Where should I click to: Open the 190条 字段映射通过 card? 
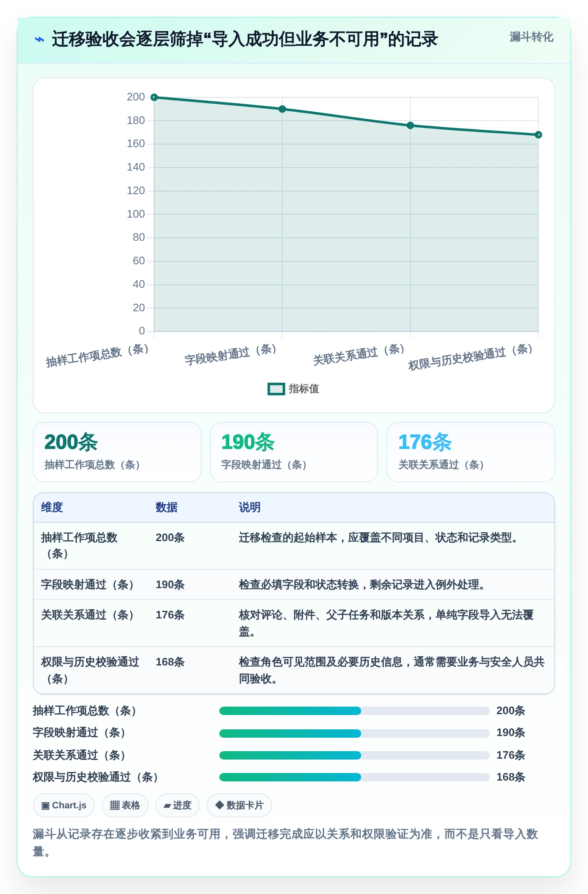tap(294, 452)
